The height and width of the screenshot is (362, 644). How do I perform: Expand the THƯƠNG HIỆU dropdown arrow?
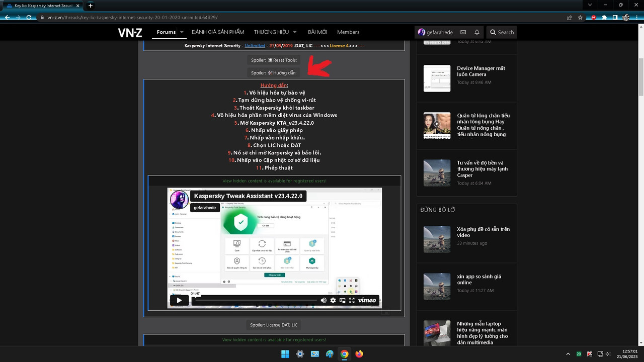[295, 32]
